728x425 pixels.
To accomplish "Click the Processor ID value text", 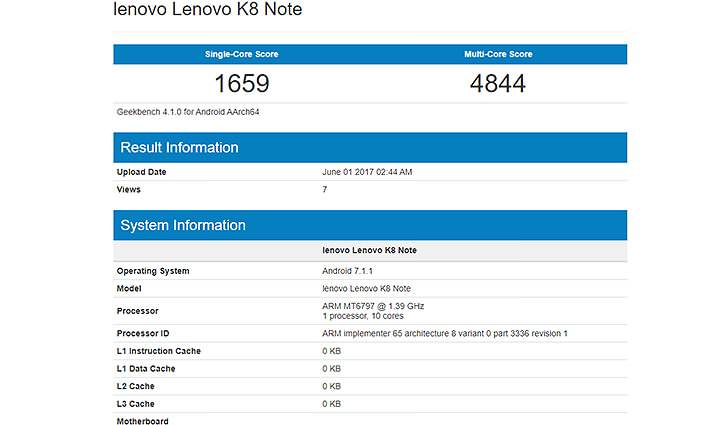I will pos(445,333).
